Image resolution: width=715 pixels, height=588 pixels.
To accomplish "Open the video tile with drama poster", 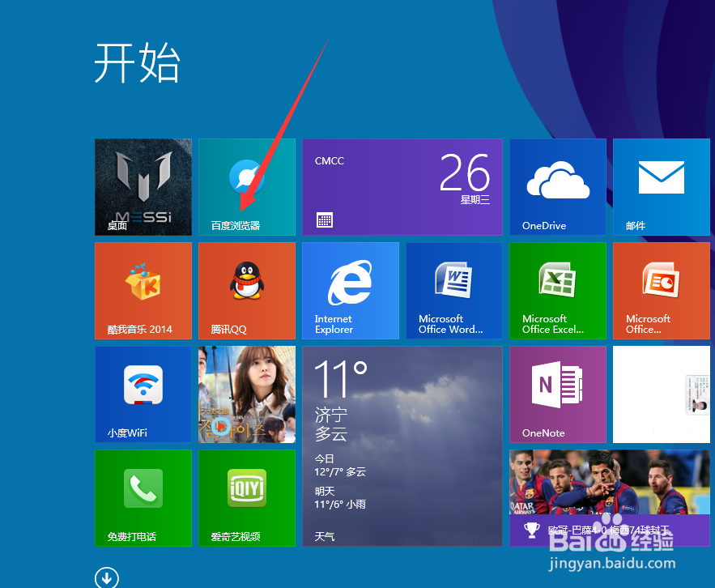I will [247, 394].
